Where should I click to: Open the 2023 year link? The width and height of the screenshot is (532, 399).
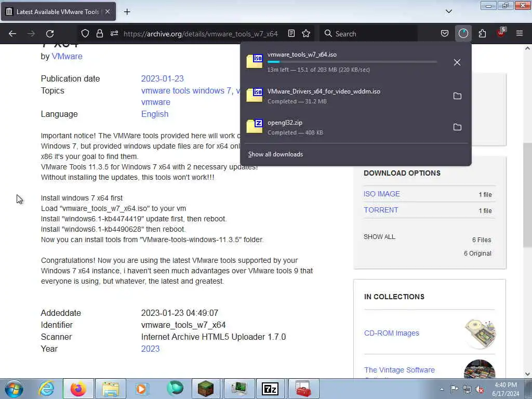(150, 349)
